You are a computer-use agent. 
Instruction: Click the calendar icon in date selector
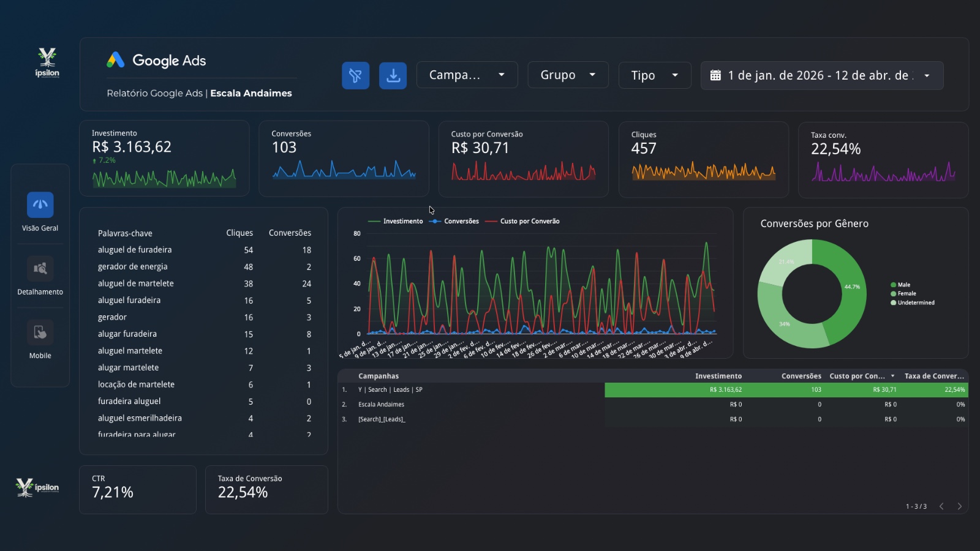[x=715, y=75]
